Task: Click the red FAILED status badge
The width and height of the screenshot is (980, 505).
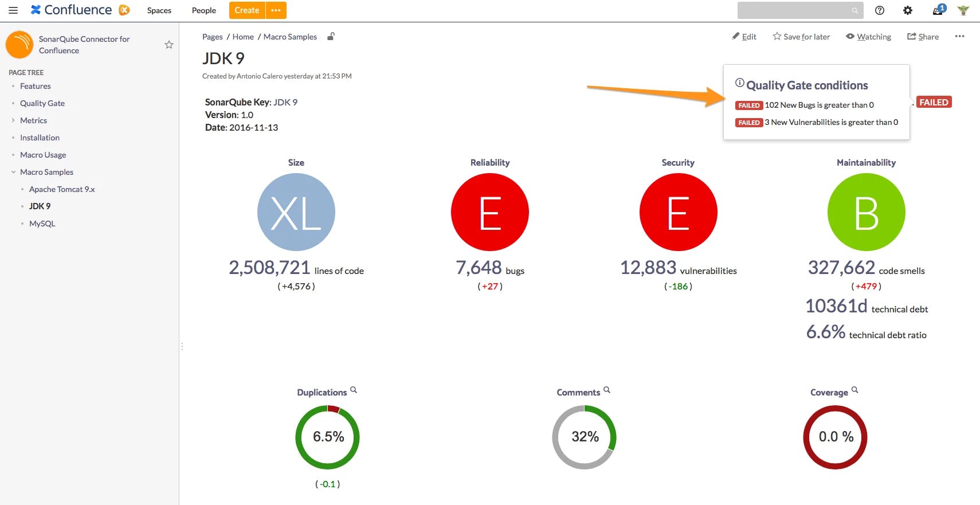Action: pyautogui.click(x=934, y=102)
